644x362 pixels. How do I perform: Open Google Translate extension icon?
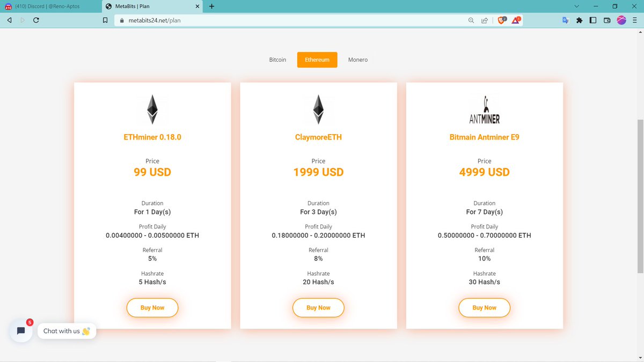click(x=565, y=20)
